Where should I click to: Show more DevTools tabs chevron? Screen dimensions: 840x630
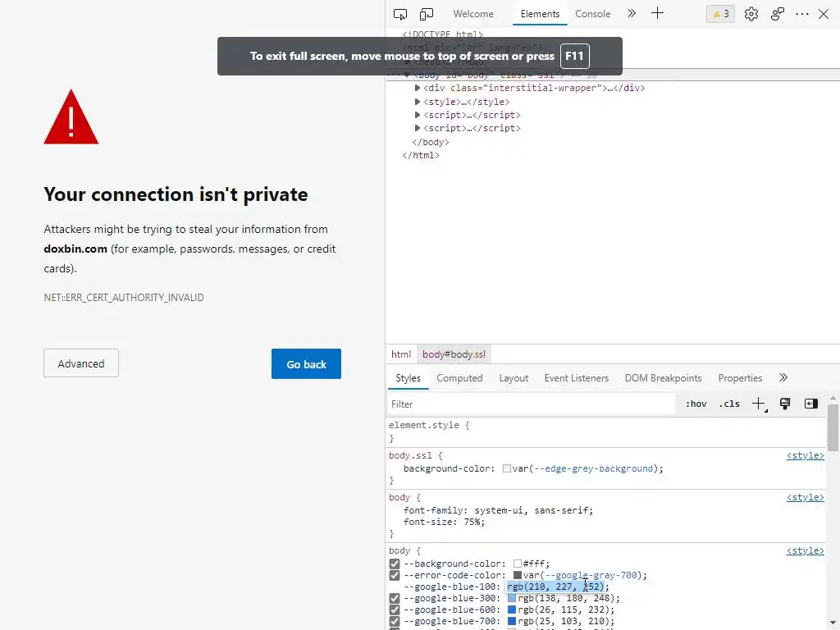(x=632, y=13)
